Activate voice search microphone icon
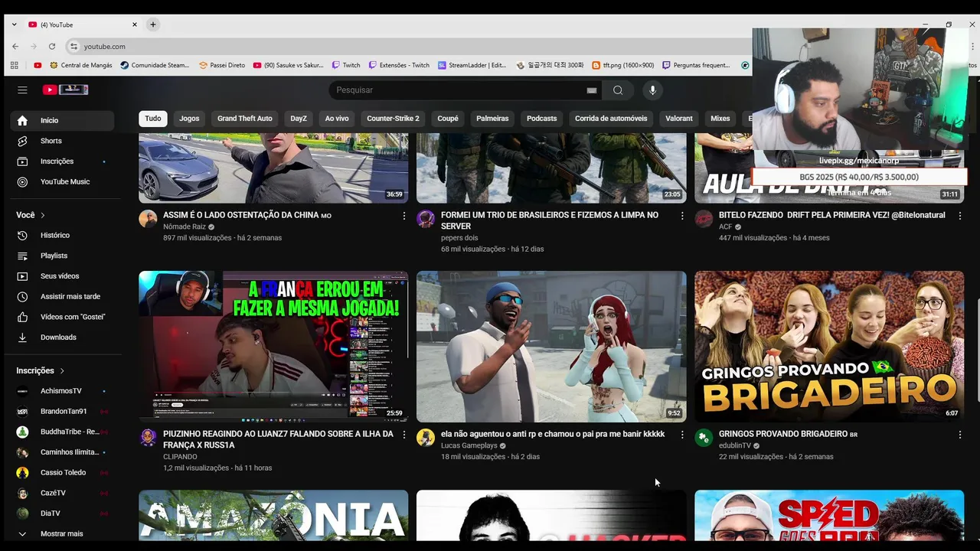This screenshot has width=980, height=551. click(652, 90)
